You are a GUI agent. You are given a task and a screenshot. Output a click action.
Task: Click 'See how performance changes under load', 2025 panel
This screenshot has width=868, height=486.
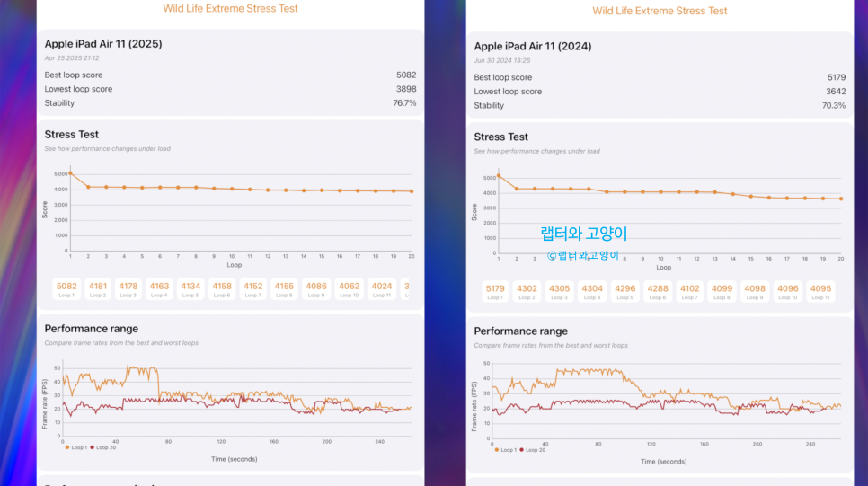pyautogui.click(x=108, y=149)
